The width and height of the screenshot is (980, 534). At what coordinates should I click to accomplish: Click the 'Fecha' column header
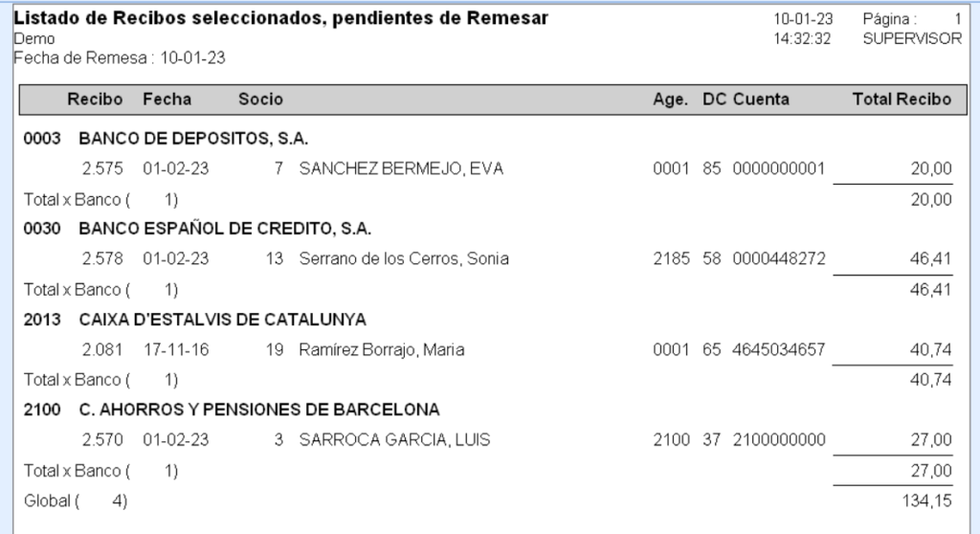click(x=167, y=100)
